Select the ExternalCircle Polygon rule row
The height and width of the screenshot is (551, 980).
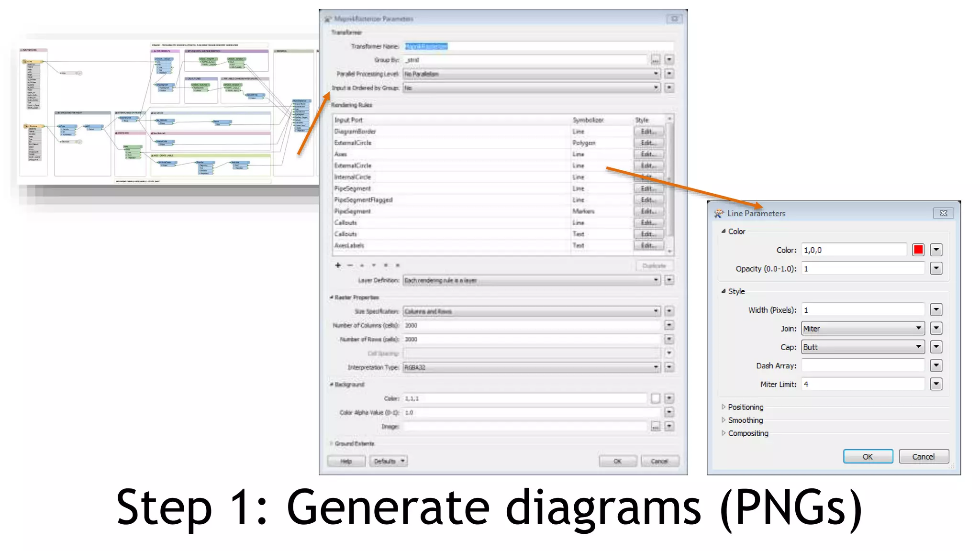tap(499, 143)
